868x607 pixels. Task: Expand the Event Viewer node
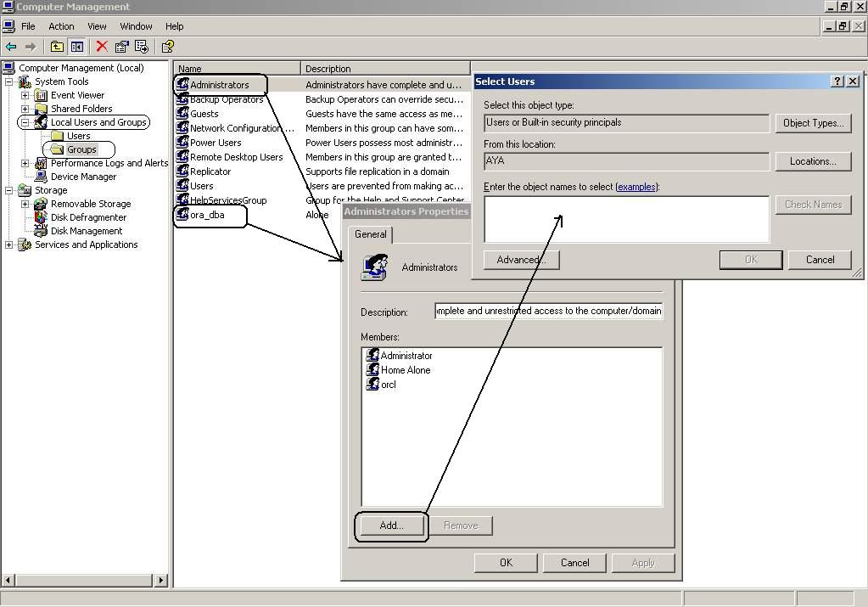click(25, 95)
